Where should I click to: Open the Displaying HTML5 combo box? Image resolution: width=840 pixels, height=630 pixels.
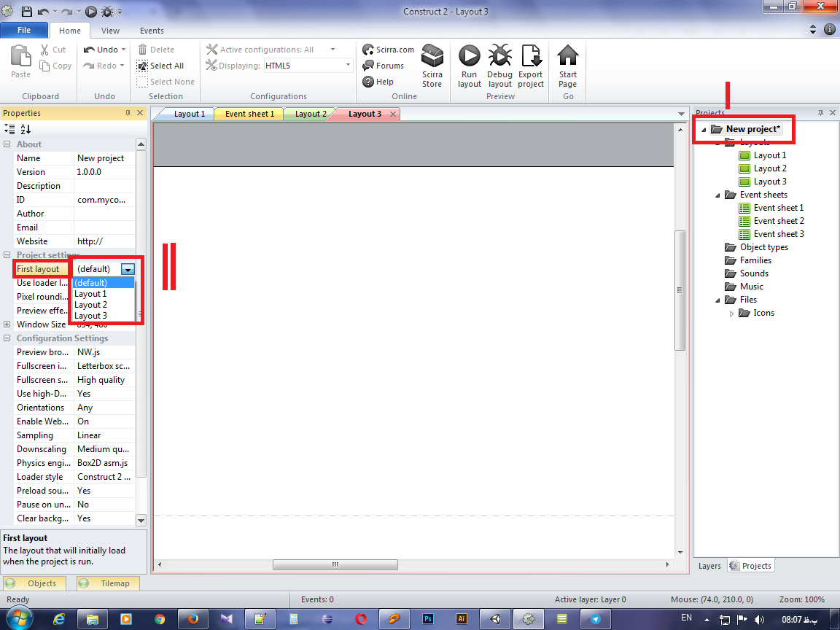click(x=308, y=66)
